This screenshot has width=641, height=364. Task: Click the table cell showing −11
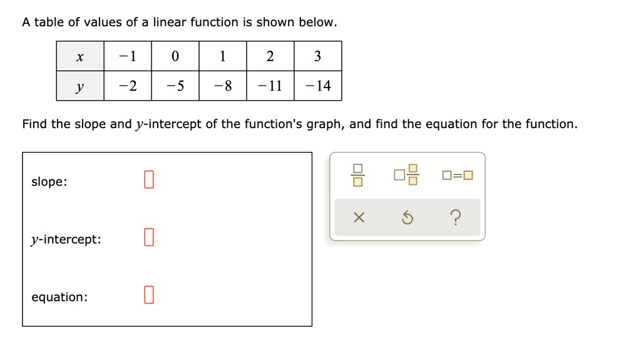270,86
